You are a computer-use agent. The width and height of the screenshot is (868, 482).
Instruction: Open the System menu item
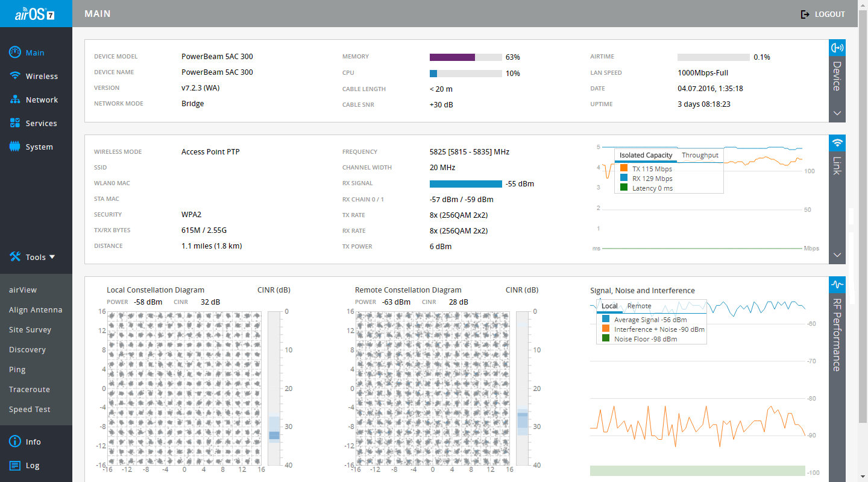[39, 147]
